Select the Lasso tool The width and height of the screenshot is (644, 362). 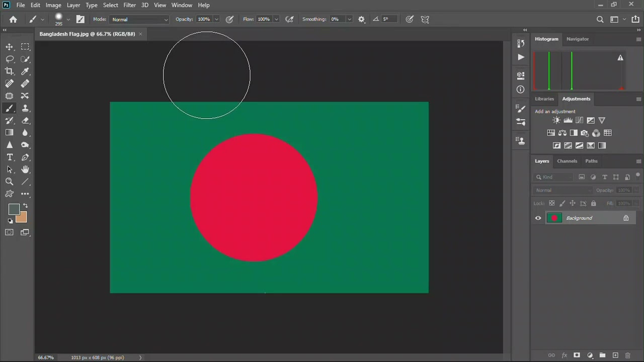[10, 59]
